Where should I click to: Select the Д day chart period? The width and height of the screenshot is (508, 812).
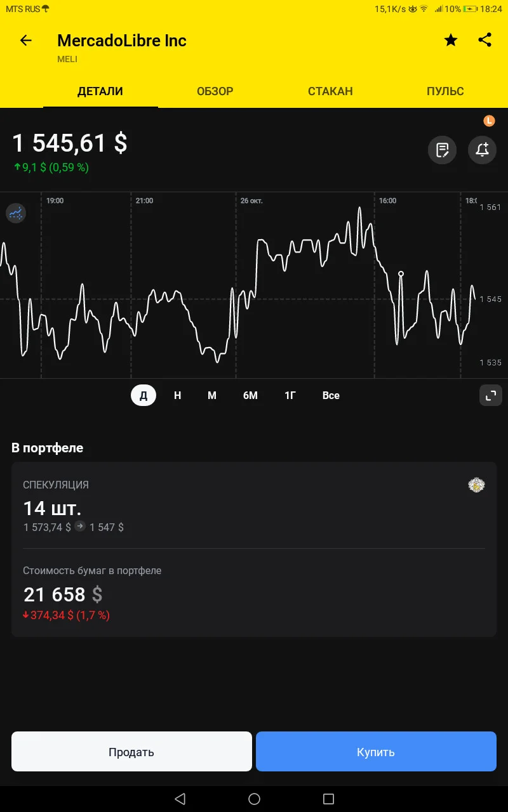[144, 395]
